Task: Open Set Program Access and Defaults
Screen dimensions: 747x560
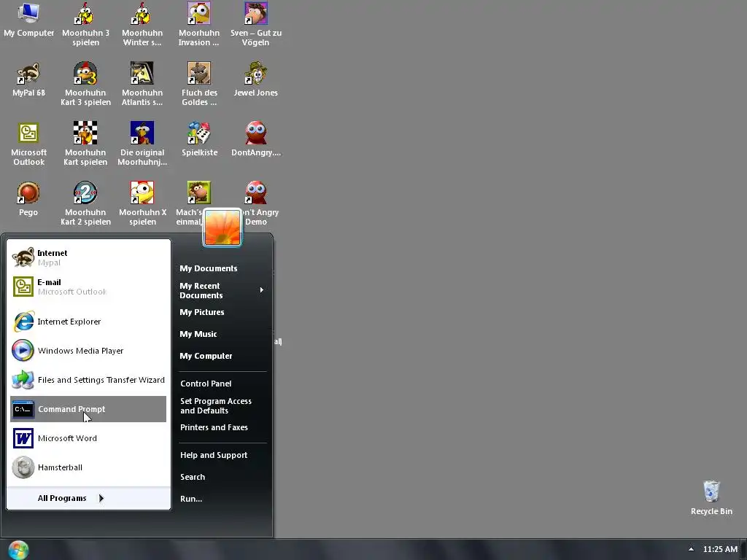Action: click(x=222, y=405)
